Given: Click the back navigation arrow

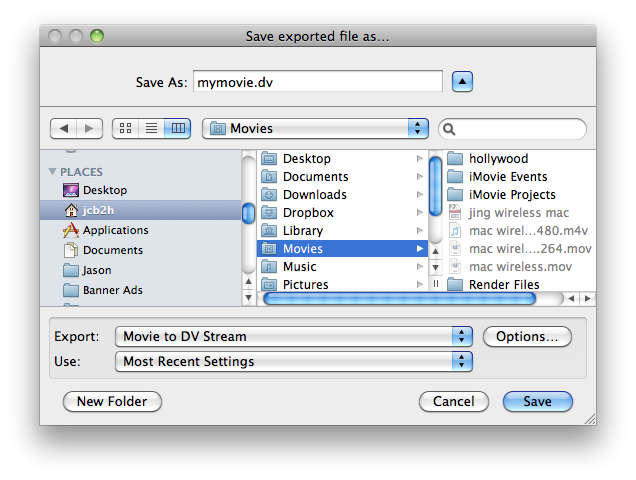Looking at the screenshot, I should tap(64, 129).
